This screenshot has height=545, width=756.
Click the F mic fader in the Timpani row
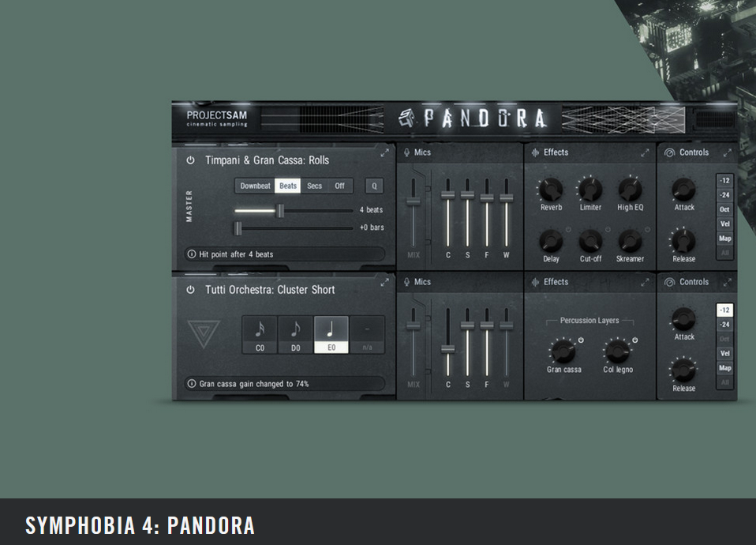click(486, 197)
